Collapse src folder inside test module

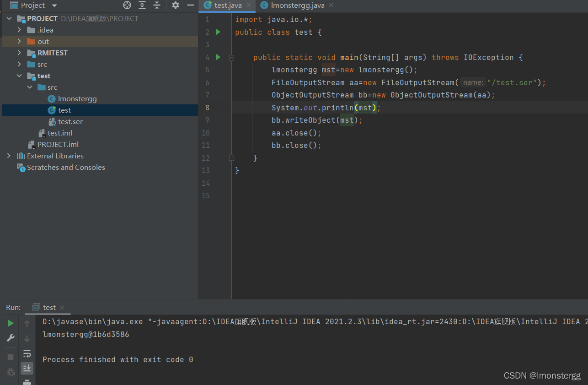(x=30, y=87)
